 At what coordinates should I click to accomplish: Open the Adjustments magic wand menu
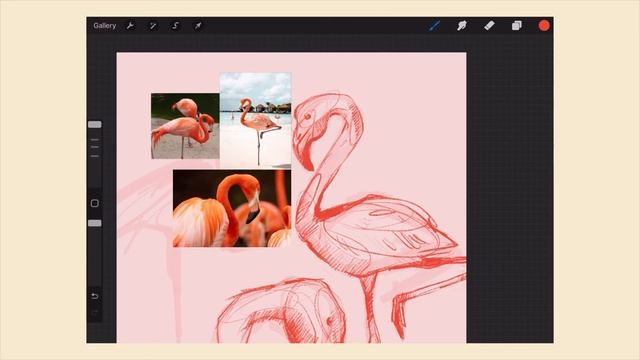coord(153,26)
